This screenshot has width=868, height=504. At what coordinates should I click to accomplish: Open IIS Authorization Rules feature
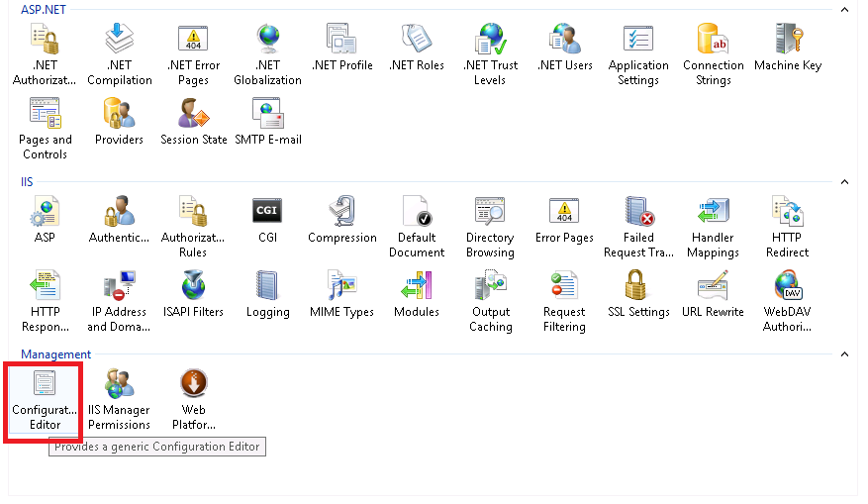pyautogui.click(x=193, y=227)
